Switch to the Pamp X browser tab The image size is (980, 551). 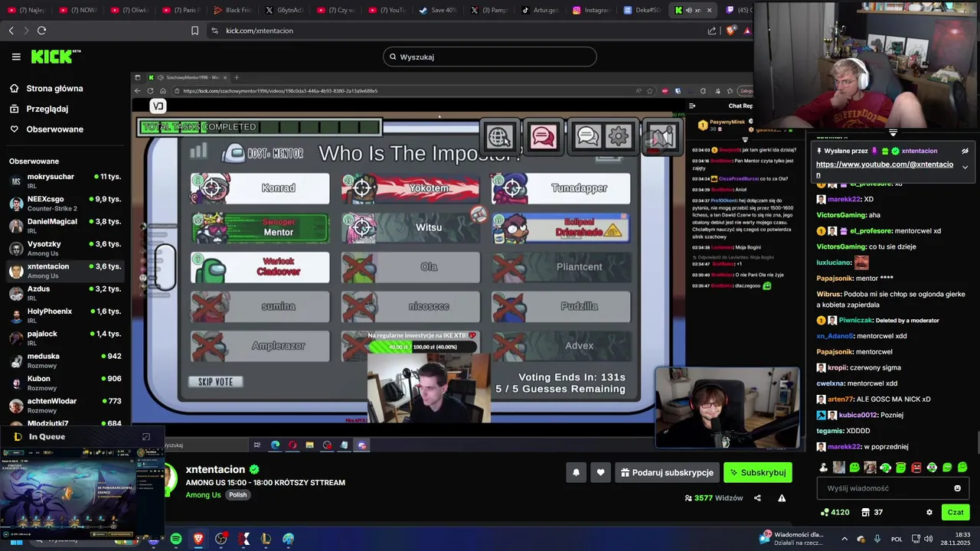coord(489,10)
